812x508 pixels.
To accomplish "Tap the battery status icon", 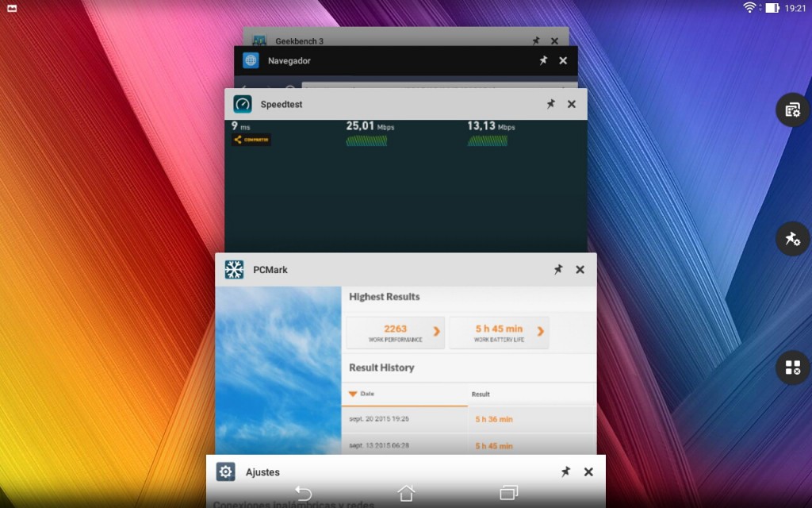I will 772,8.
